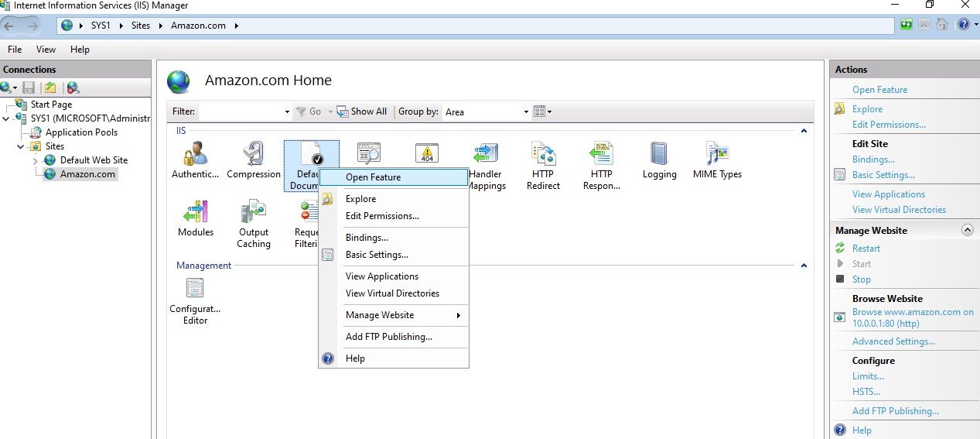Click Browse www.amazon.com link
This screenshot has height=439, width=980.
click(x=913, y=317)
